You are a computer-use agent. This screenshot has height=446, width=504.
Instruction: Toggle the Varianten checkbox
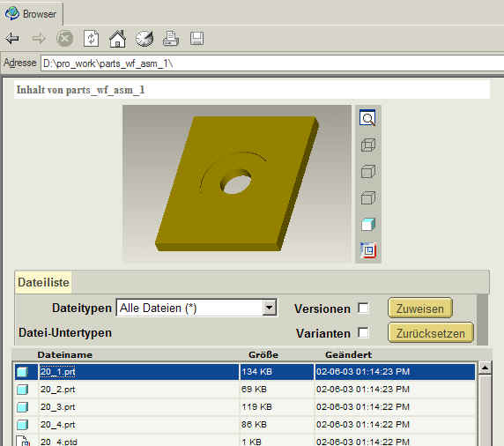363,333
